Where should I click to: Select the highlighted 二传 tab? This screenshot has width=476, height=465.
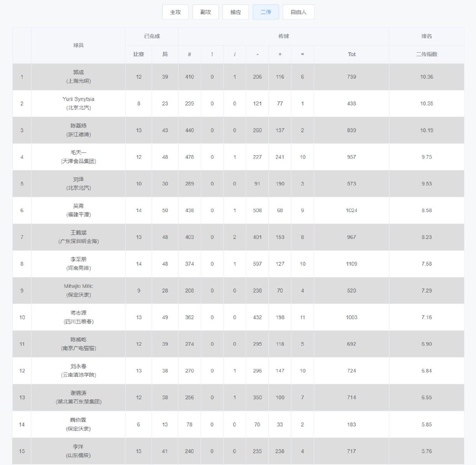[266, 12]
